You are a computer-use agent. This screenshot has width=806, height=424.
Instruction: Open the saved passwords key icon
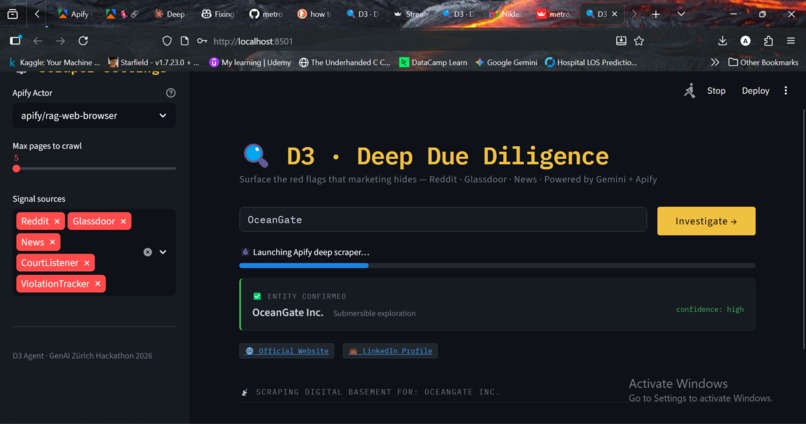pyautogui.click(x=202, y=41)
